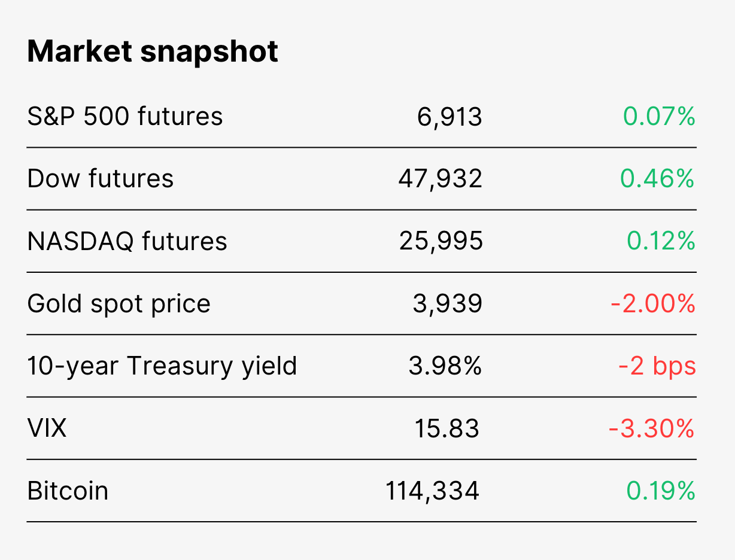This screenshot has height=560, width=735.
Task: Click the Dow value 47,932
Action: click(441, 179)
